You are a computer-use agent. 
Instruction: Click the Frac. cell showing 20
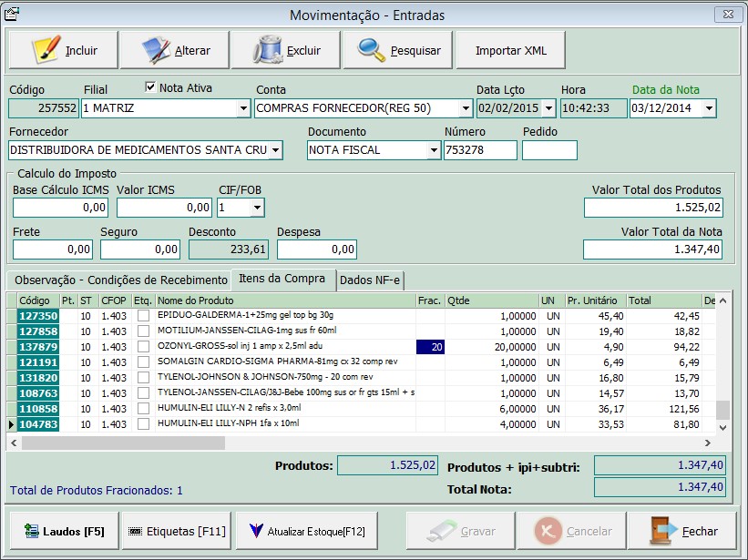tap(430, 347)
